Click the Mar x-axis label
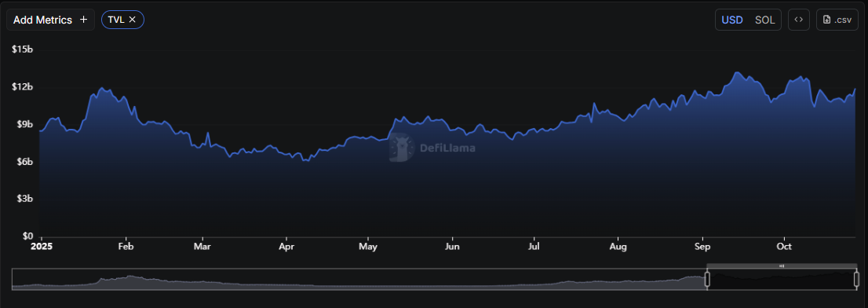The width and height of the screenshot is (868, 308). [202, 247]
